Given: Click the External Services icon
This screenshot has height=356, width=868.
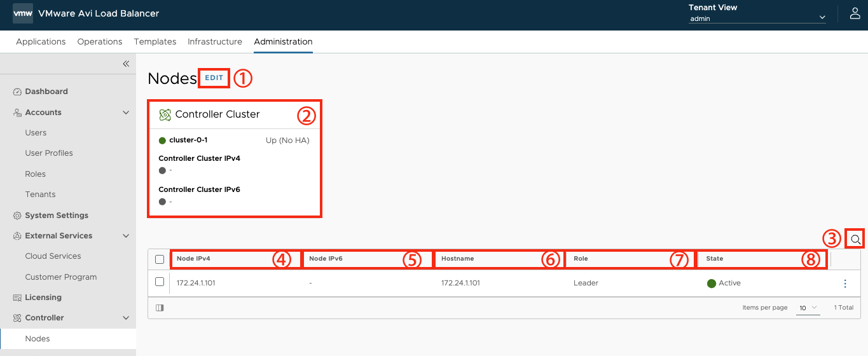Looking at the screenshot, I should [18, 236].
